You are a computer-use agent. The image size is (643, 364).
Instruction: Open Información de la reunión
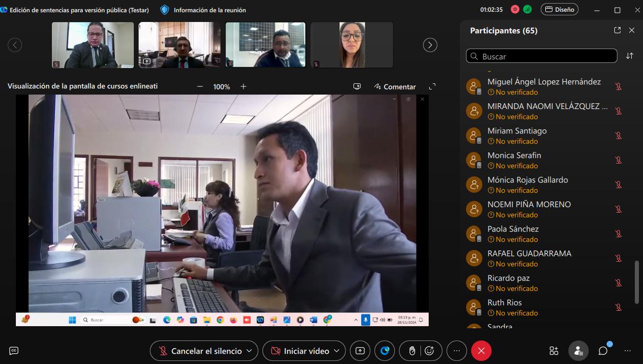(204, 10)
